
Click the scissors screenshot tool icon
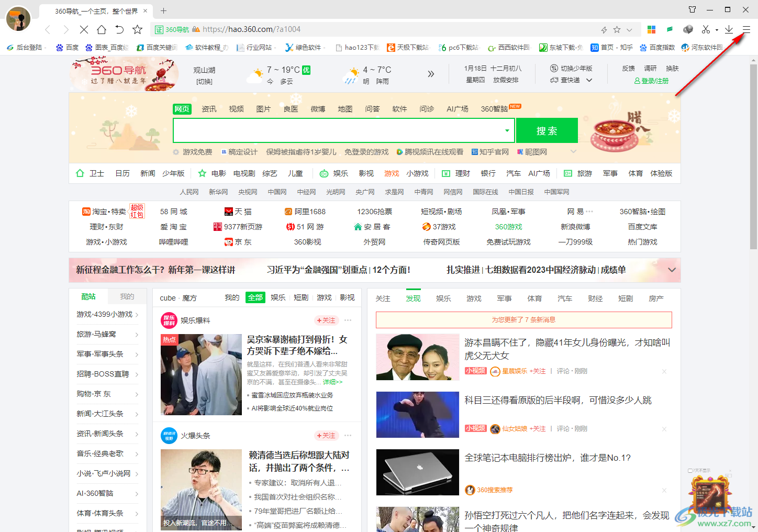706,30
